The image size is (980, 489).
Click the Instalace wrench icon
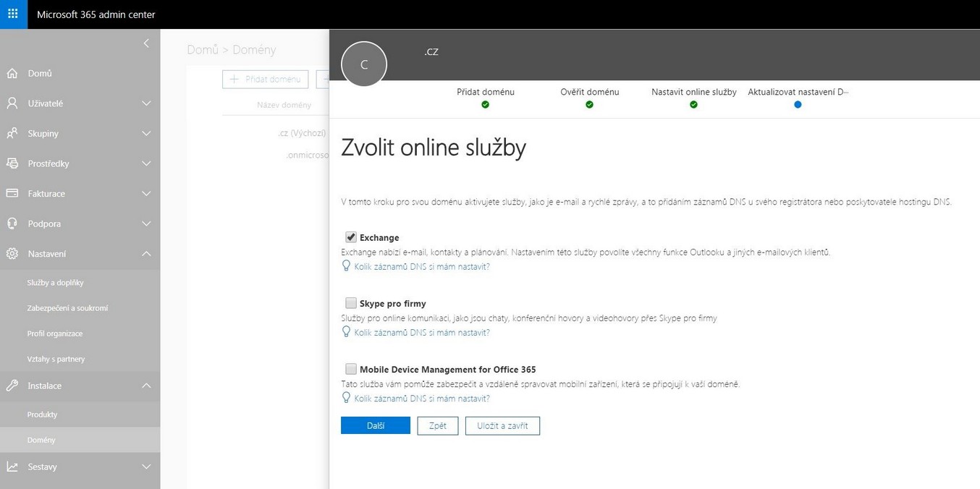[x=12, y=386]
